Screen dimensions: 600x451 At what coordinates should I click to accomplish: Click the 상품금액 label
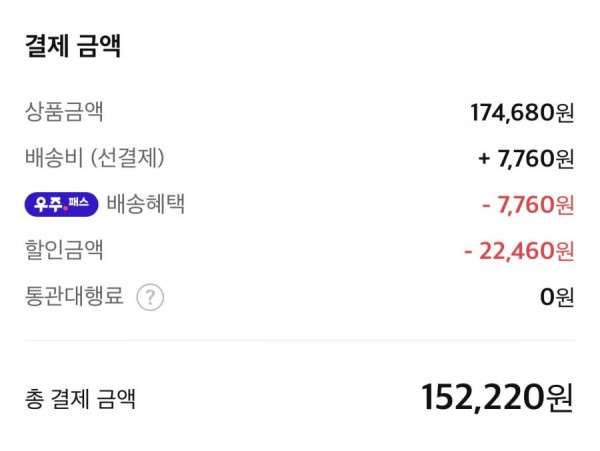point(64,112)
